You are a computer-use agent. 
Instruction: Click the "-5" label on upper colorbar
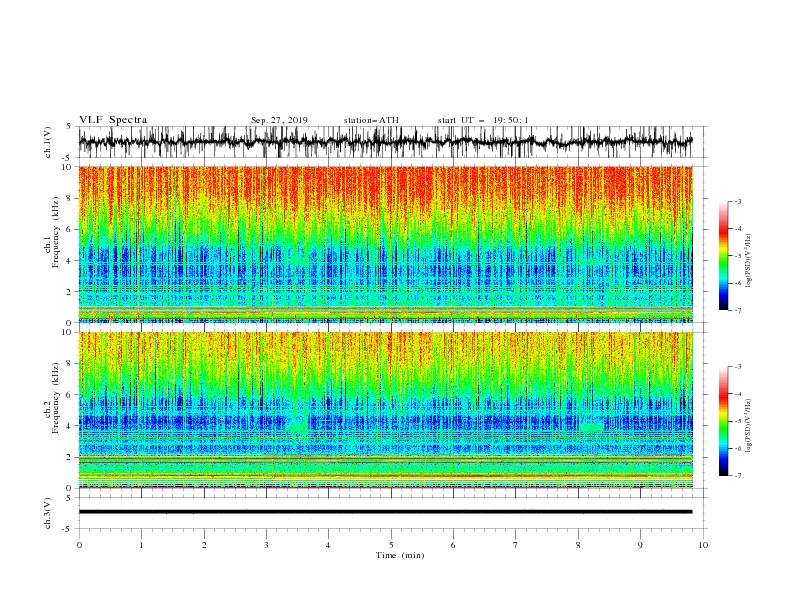(x=738, y=256)
